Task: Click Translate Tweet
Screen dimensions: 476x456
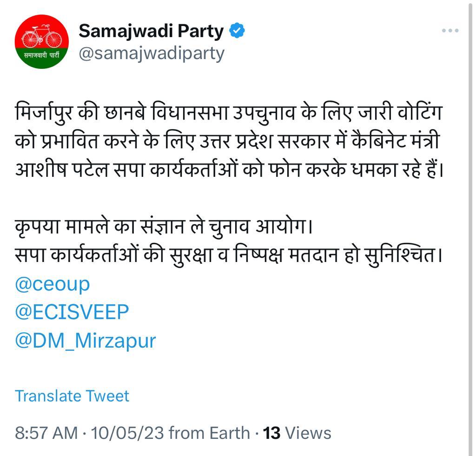Action: [72, 396]
